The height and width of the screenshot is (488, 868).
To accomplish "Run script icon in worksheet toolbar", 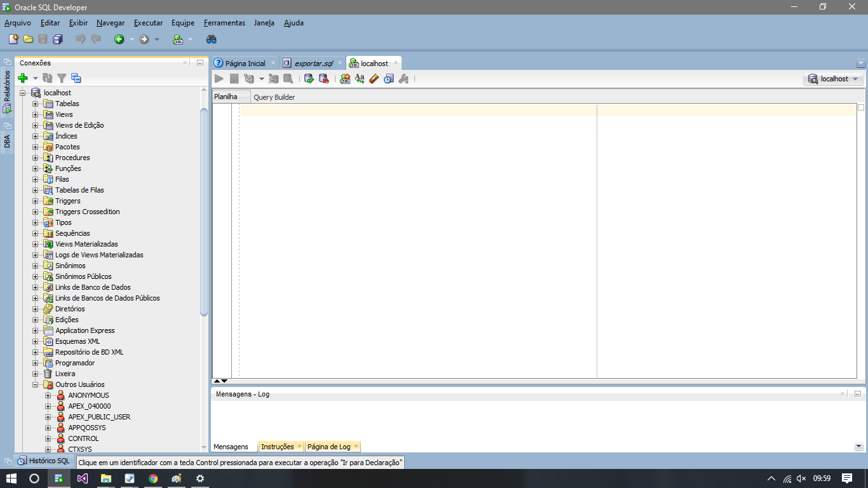I will (x=234, y=79).
